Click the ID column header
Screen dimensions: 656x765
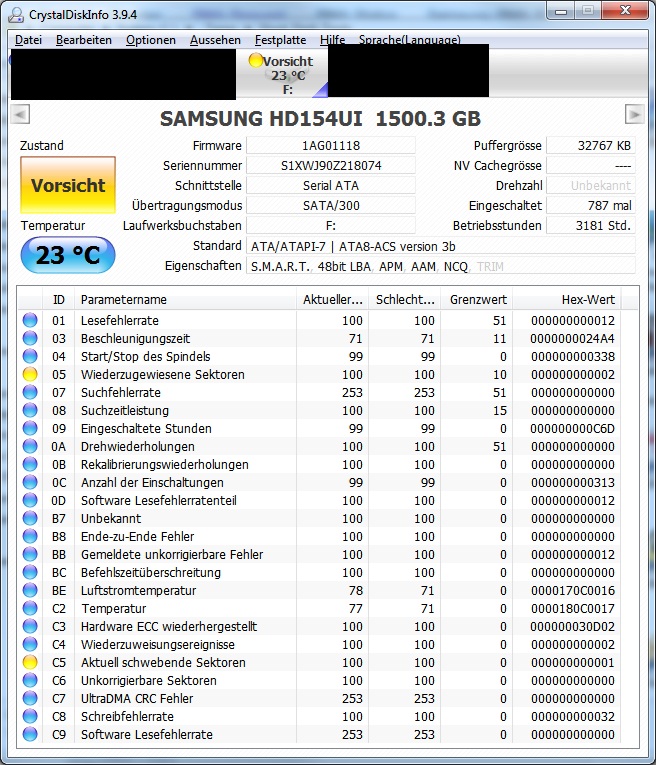pyautogui.click(x=59, y=300)
